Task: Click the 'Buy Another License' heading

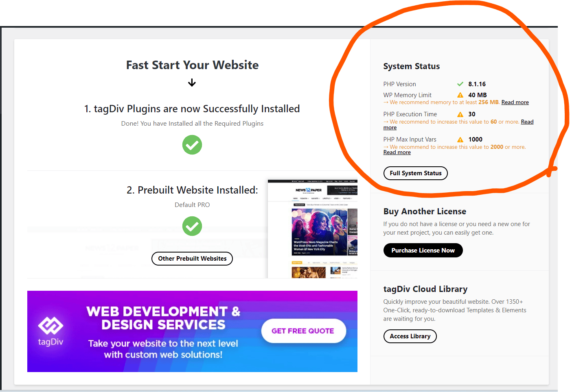Action: pos(425,211)
